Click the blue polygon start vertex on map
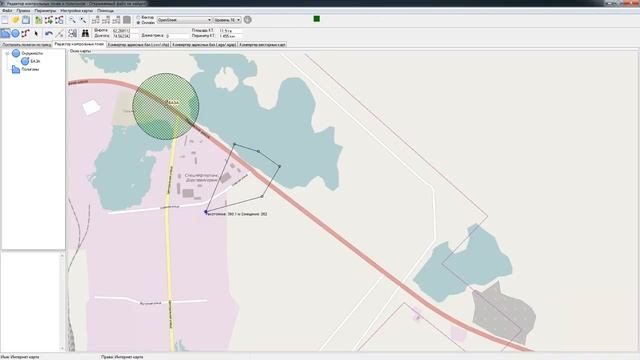 point(206,211)
